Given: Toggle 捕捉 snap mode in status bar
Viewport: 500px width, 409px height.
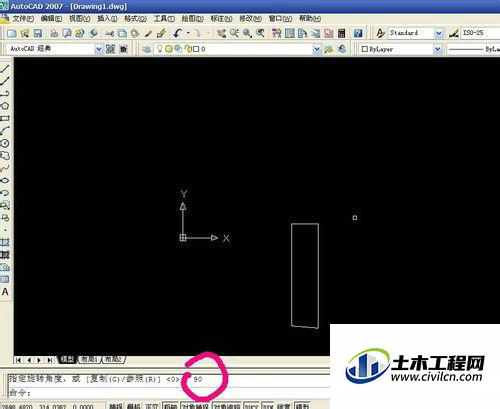Looking at the screenshot, I should [x=116, y=406].
